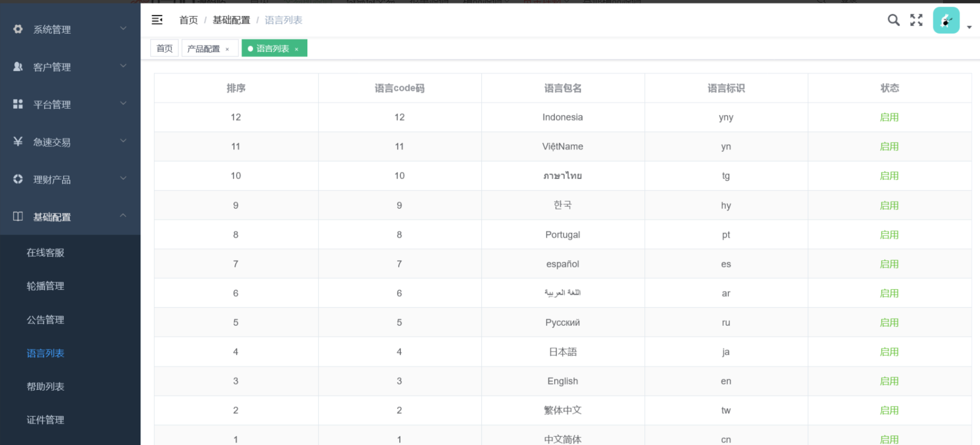Screen dimensions: 980x445
Task: Open 在线客服 in the sidebar
Action: [46, 252]
